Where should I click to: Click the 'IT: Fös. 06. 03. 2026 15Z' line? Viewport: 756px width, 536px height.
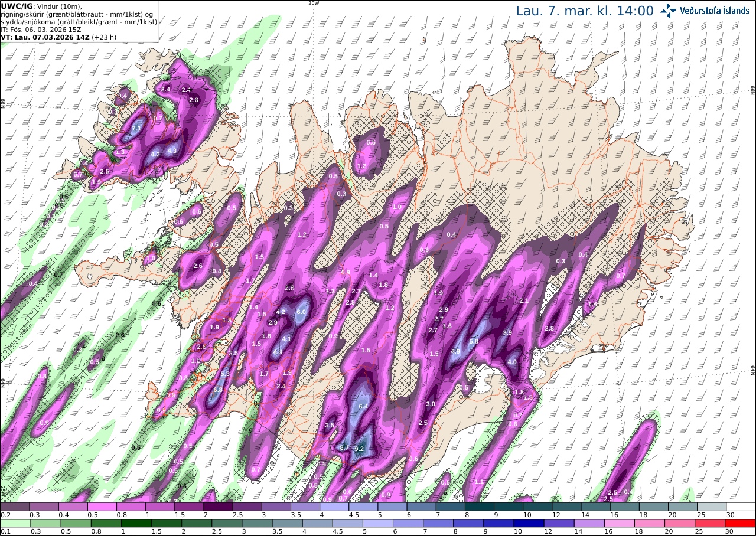pyautogui.click(x=41, y=29)
